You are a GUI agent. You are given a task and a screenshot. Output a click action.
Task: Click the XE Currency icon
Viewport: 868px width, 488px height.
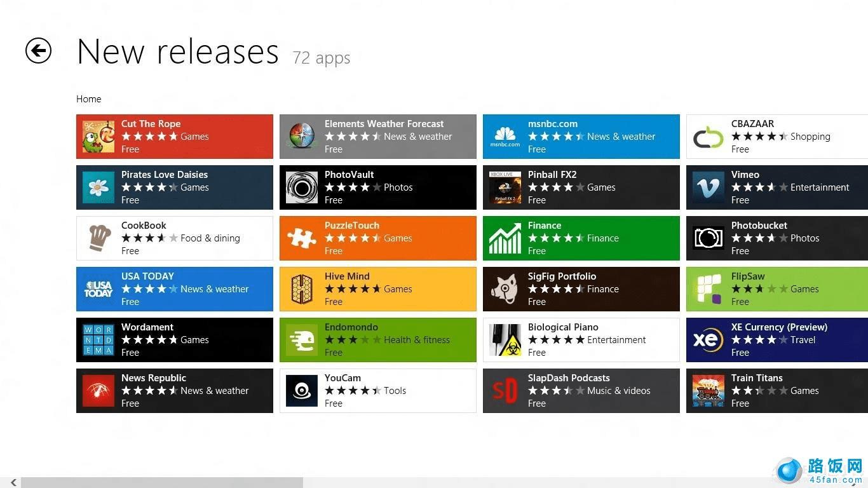click(708, 339)
